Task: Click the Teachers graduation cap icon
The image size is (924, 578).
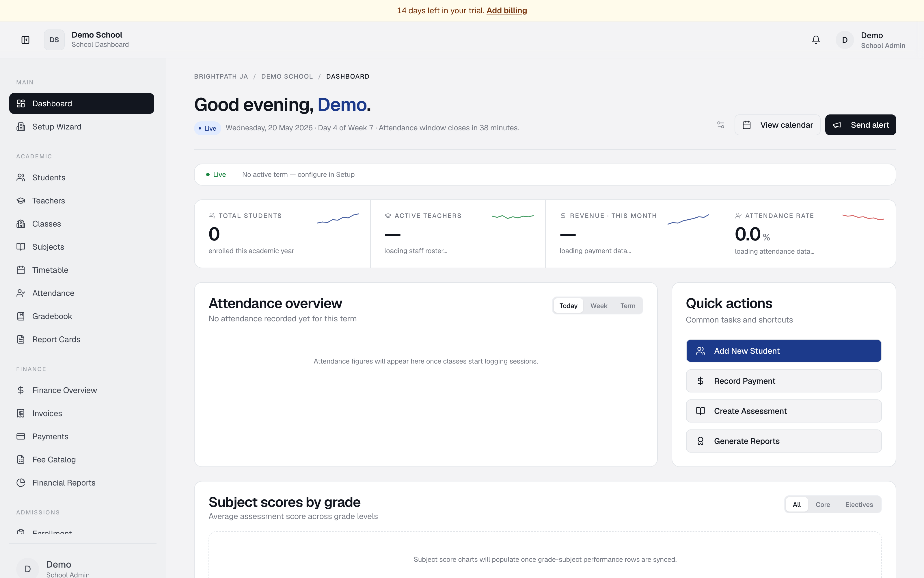Action: pyautogui.click(x=21, y=201)
